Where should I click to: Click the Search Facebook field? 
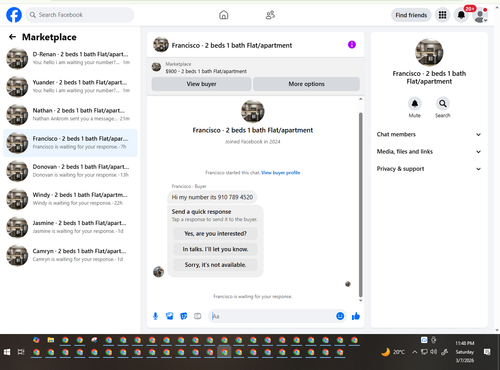(x=80, y=15)
